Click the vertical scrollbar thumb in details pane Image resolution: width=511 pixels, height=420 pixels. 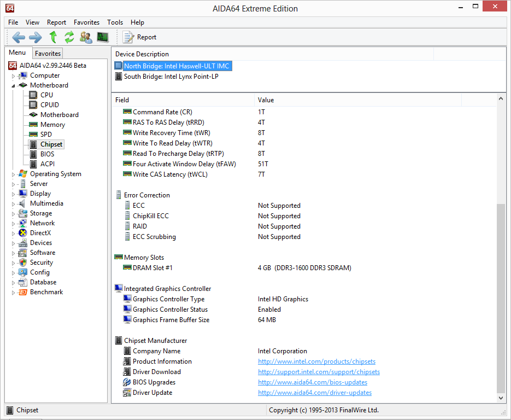coord(501,298)
